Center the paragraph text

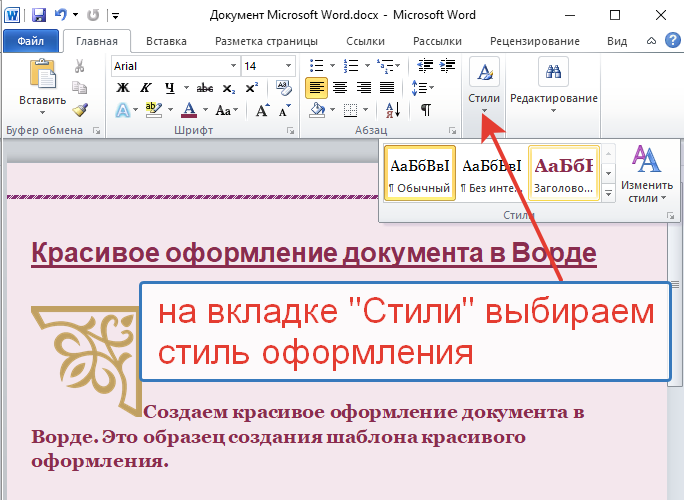pos(340,88)
